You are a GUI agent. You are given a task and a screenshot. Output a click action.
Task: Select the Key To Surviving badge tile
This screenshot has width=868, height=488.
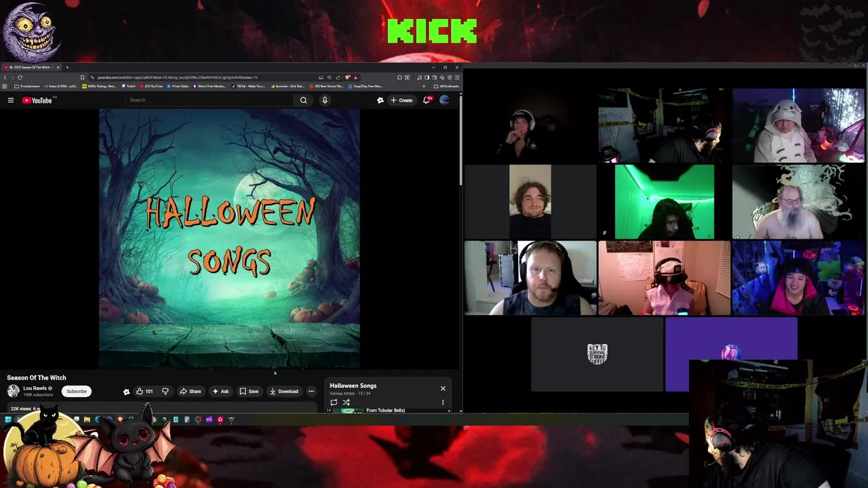[x=597, y=354]
